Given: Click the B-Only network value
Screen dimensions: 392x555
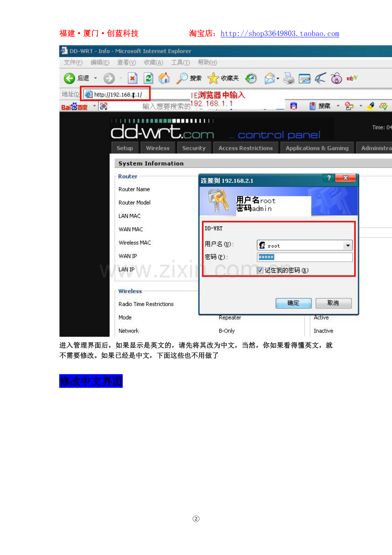Looking at the screenshot, I should [x=227, y=331].
